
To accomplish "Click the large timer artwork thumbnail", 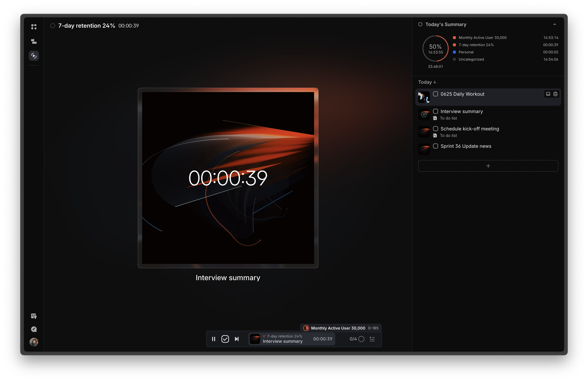I will click(x=228, y=178).
